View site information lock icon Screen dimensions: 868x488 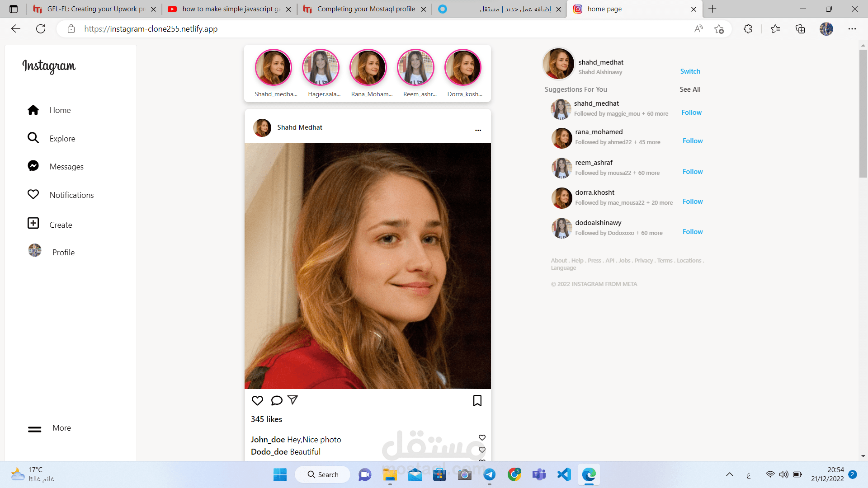[71, 29]
